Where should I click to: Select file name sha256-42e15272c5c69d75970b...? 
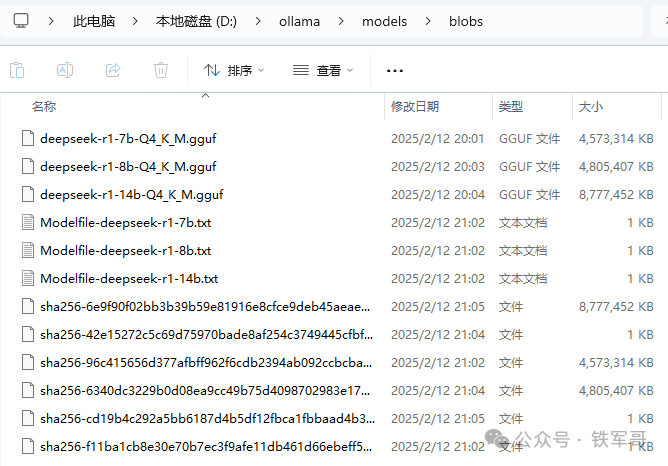coord(207,335)
